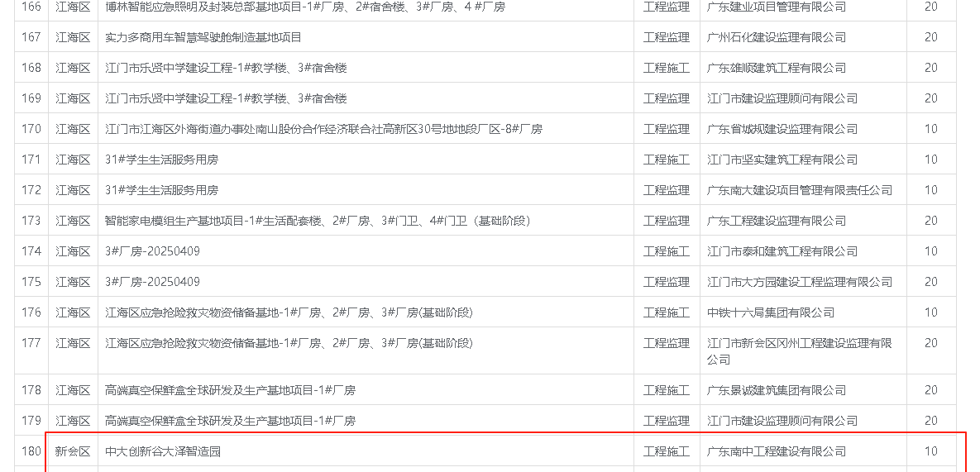Click 广东建业项目管理有限公司 company cell
The height and width of the screenshot is (472, 980).
pos(777,7)
